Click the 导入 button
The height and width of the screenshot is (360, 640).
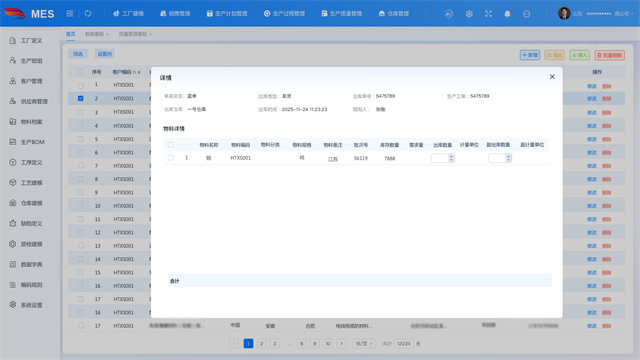pyautogui.click(x=580, y=55)
